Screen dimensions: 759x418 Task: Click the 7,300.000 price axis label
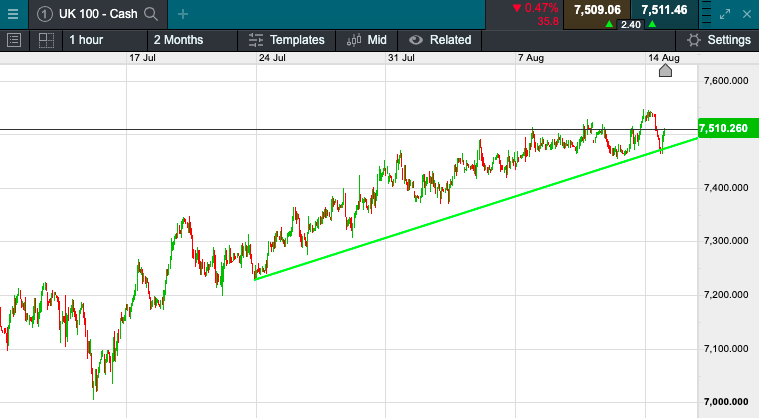[x=726, y=241]
